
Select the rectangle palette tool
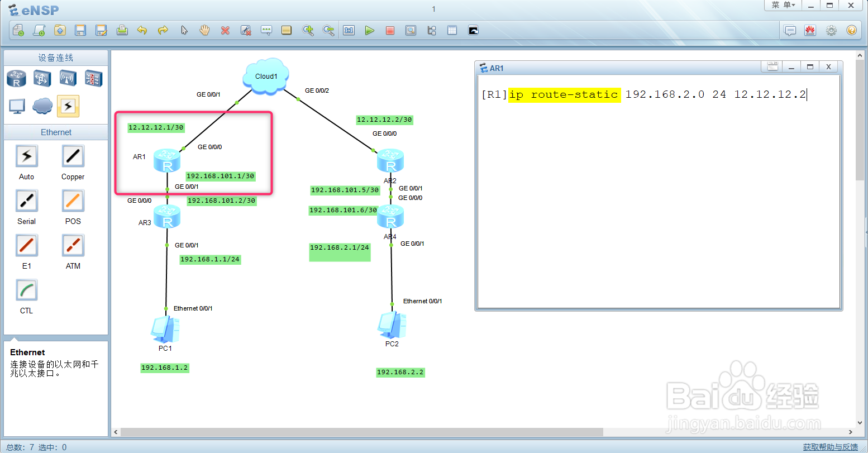(x=287, y=30)
